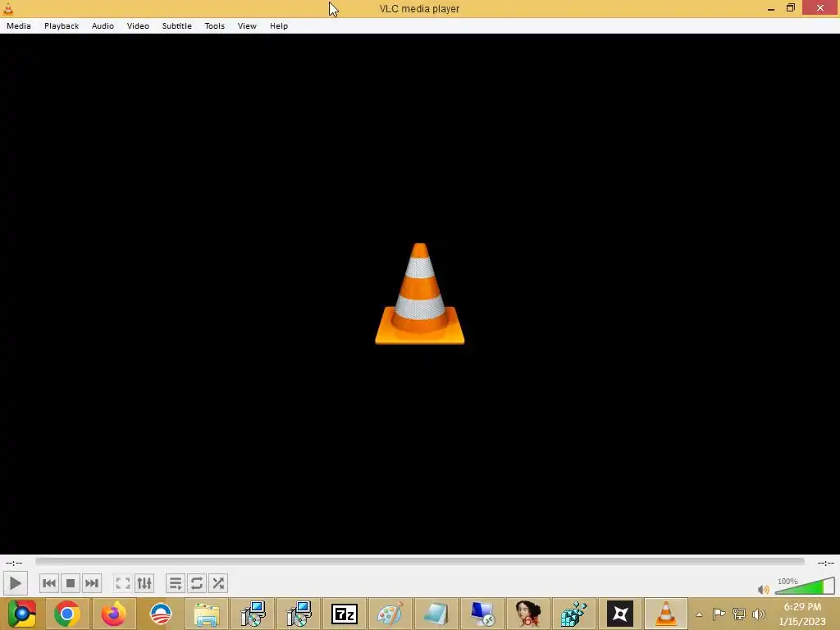Minimize the VLC window

(771, 8)
